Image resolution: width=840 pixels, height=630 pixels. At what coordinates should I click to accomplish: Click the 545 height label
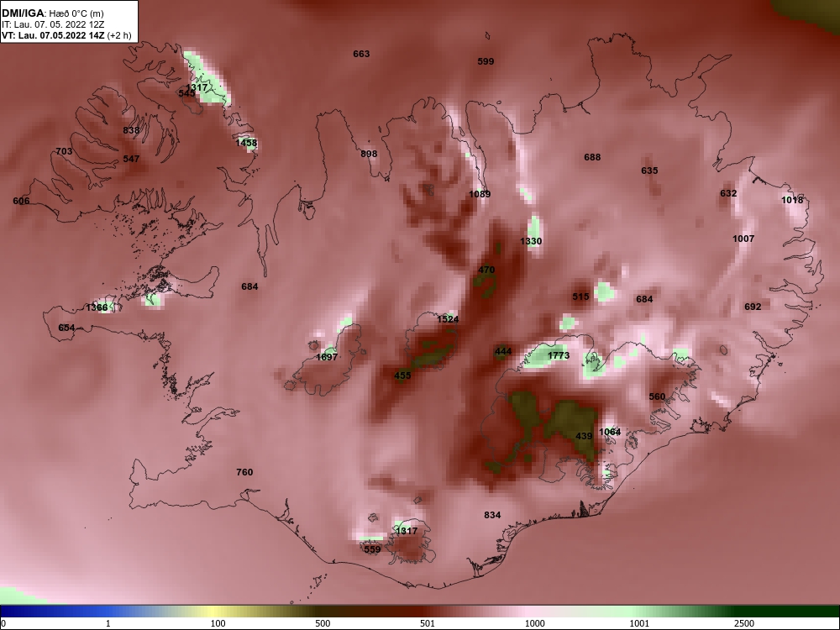click(187, 93)
